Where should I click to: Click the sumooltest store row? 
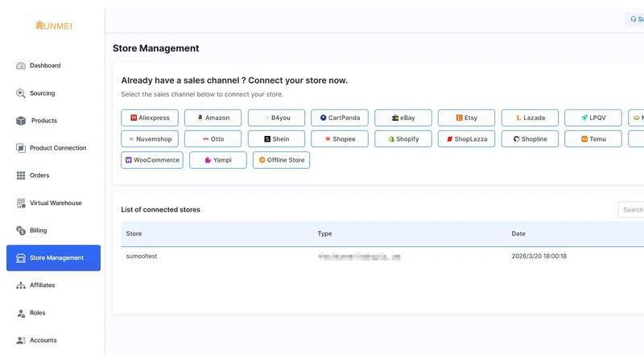(x=382, y=256)
